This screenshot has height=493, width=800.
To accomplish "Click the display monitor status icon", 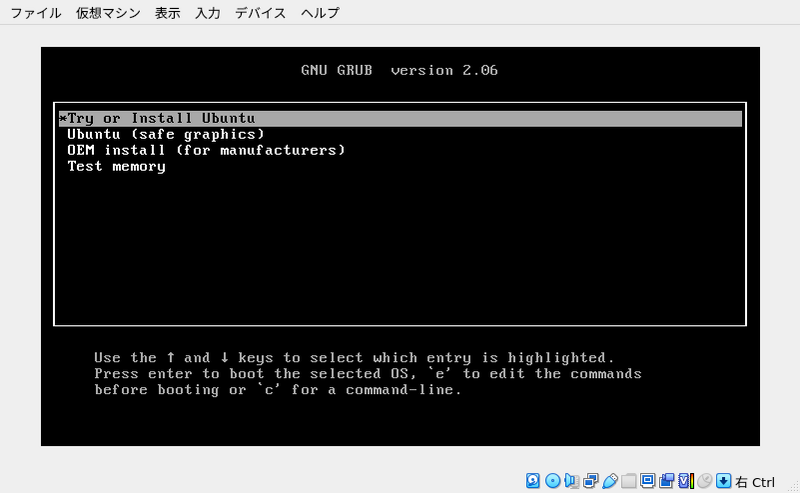I will (x=647, y=481).
